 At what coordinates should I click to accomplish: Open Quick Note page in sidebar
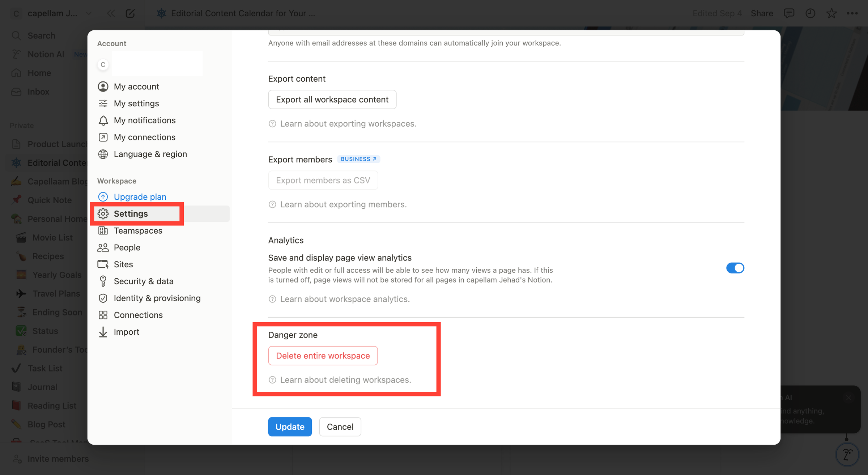coord(50,200)
